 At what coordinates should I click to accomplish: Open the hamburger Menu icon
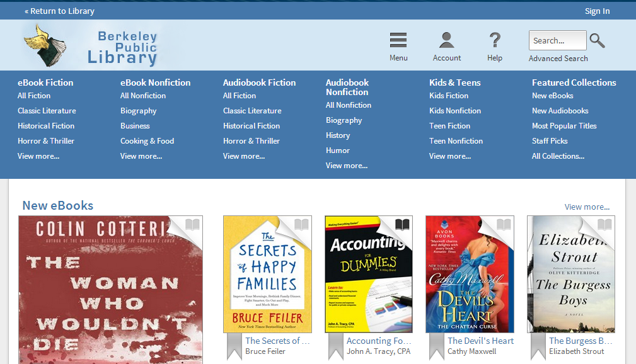(x=398, y=40)
